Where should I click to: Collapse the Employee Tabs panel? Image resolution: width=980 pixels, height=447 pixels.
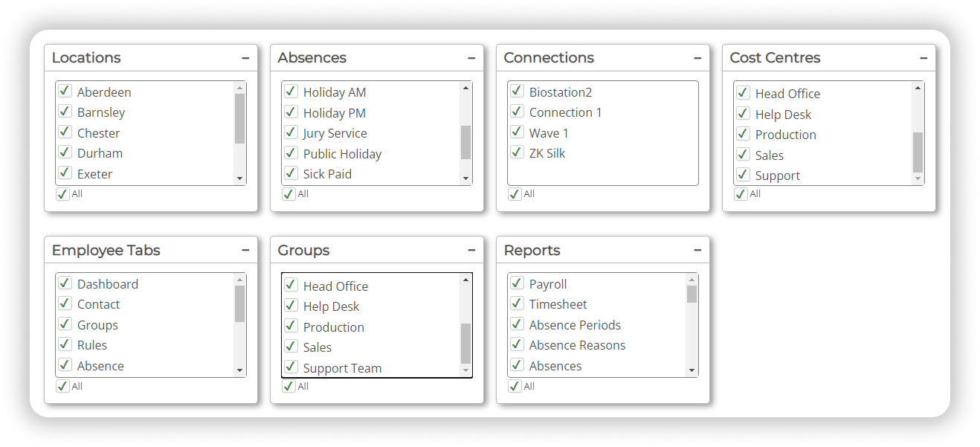point(245,250)
